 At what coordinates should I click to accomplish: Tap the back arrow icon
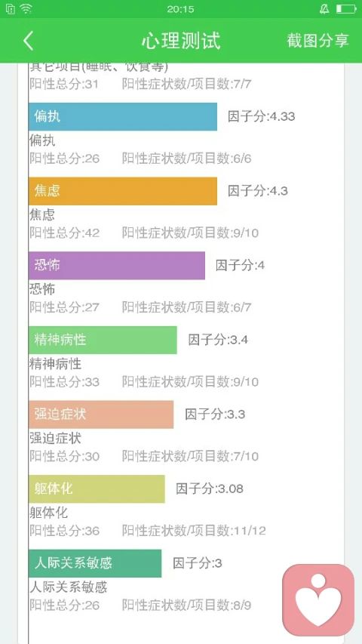[28, 41]
